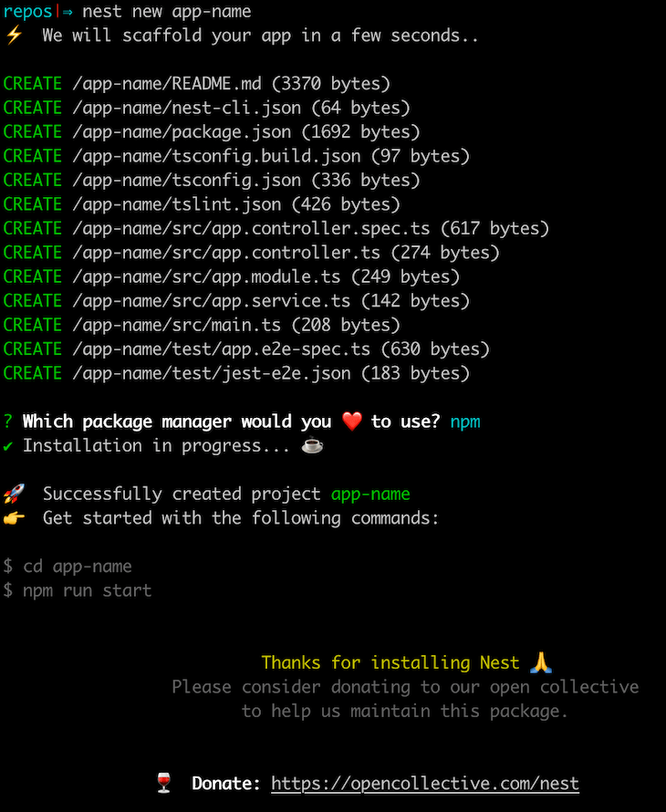Click the wine glass emoji
The height and width of the screenshot is (812, 666).
tap(163, 783)
